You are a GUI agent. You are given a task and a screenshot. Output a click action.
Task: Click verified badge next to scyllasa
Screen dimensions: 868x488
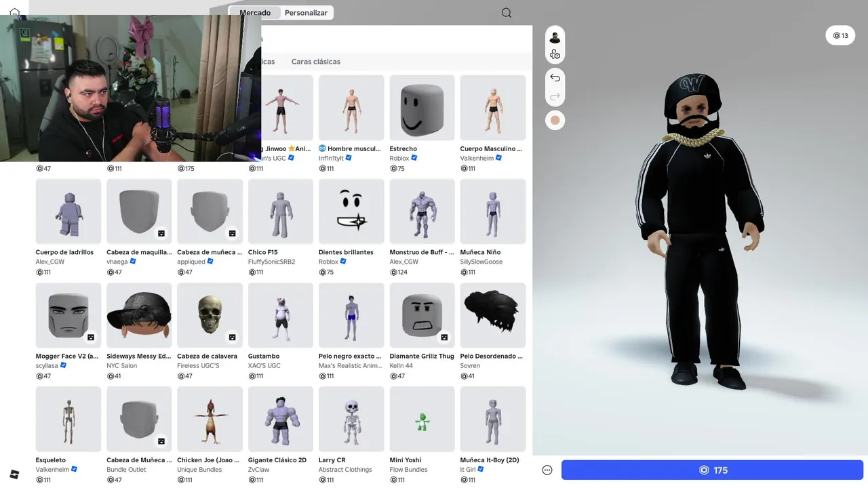coord(64,365)
